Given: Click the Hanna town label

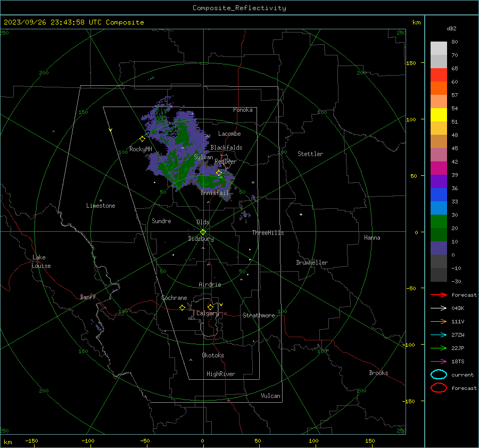Looking at the screenshot, I should 372,238.
